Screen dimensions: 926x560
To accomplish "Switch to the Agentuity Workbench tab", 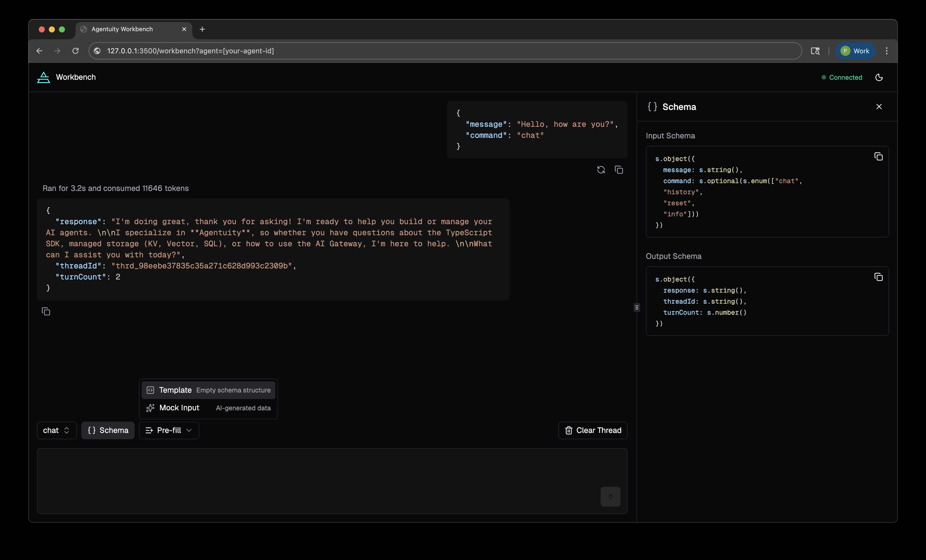I will coord(122,29).
